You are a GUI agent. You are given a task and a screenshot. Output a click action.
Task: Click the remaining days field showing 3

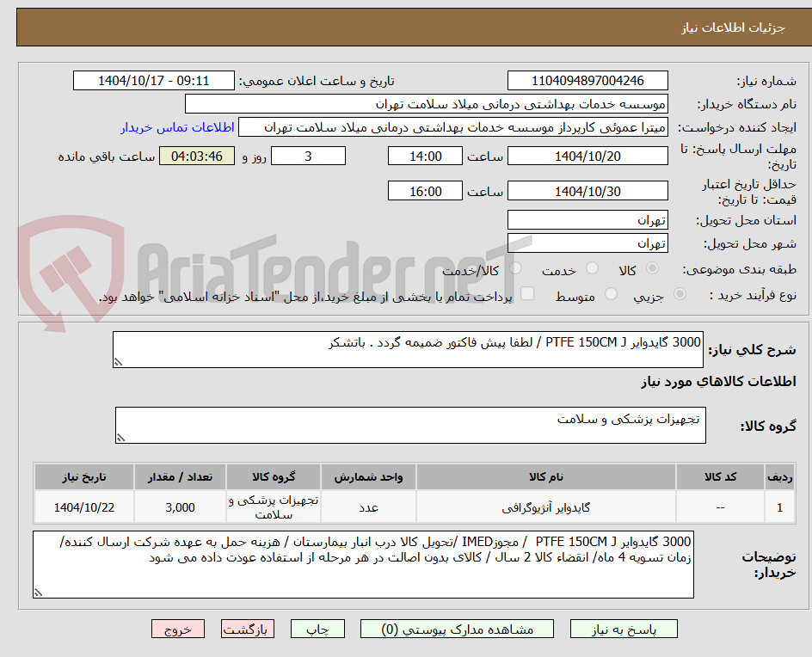pyautogui.click(x=308, y=156)
